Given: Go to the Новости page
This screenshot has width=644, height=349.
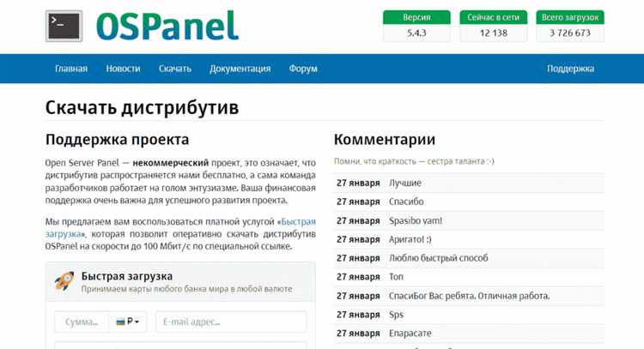Looking at the screenshot, I should coord(123,69).
